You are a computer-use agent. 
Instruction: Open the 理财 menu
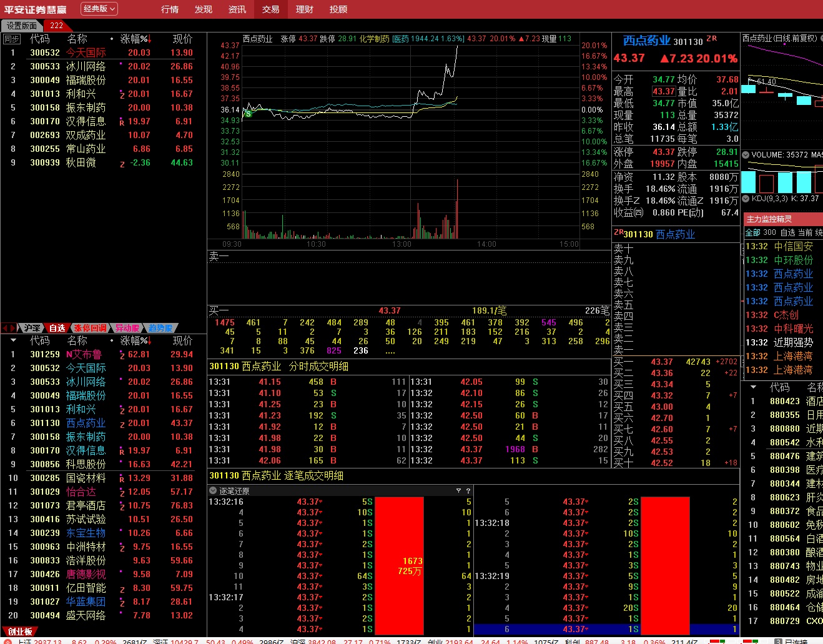point(305,9)
